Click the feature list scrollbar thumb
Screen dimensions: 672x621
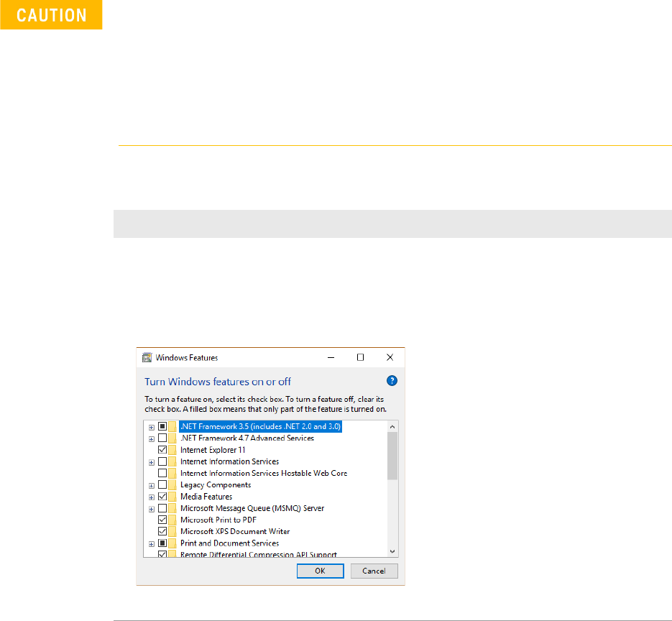(392, 456)
